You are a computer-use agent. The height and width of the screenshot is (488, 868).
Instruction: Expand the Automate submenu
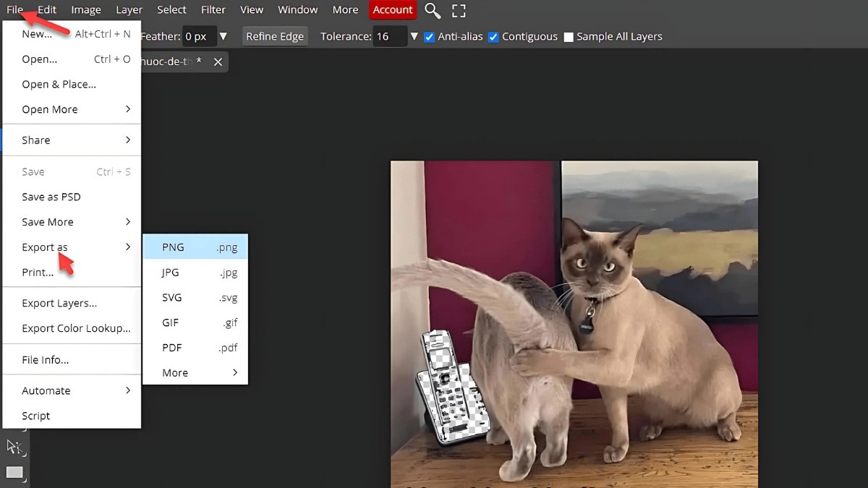[72, 390]
